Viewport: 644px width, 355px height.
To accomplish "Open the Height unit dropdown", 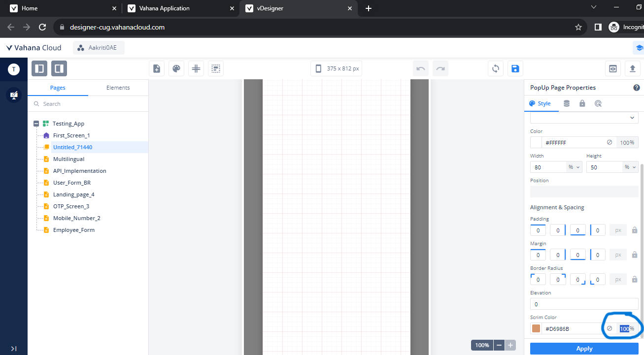I will pos(631,167).
